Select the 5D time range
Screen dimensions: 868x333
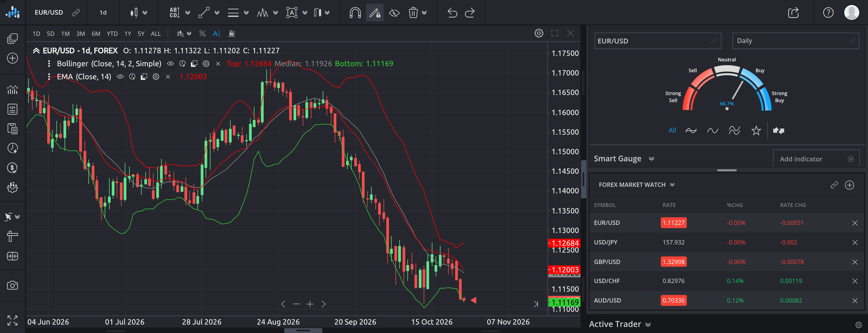[51, 34]
